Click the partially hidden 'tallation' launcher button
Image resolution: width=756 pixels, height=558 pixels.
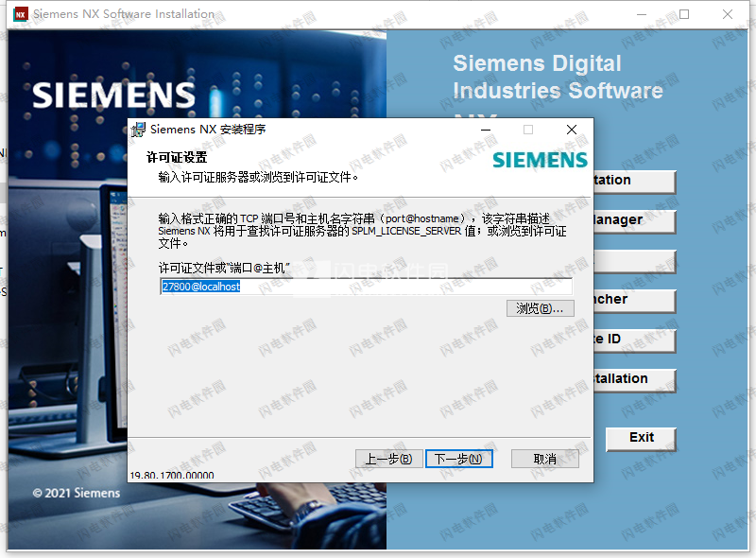[x=634, y=380]
